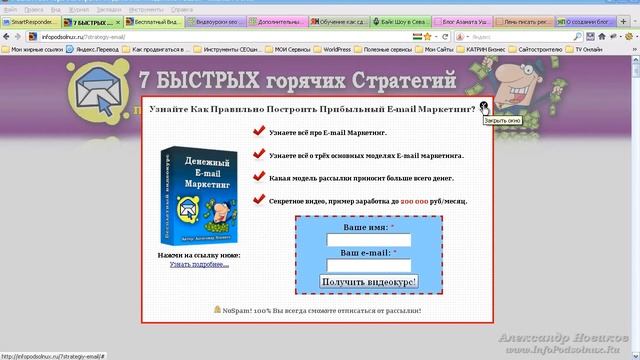Click the search magnifier icon in Yandex box

(577, 37)
